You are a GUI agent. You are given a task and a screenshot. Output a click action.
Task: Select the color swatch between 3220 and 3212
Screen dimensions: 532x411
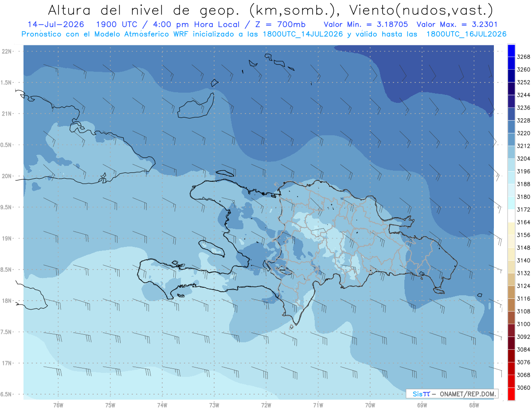511,139
